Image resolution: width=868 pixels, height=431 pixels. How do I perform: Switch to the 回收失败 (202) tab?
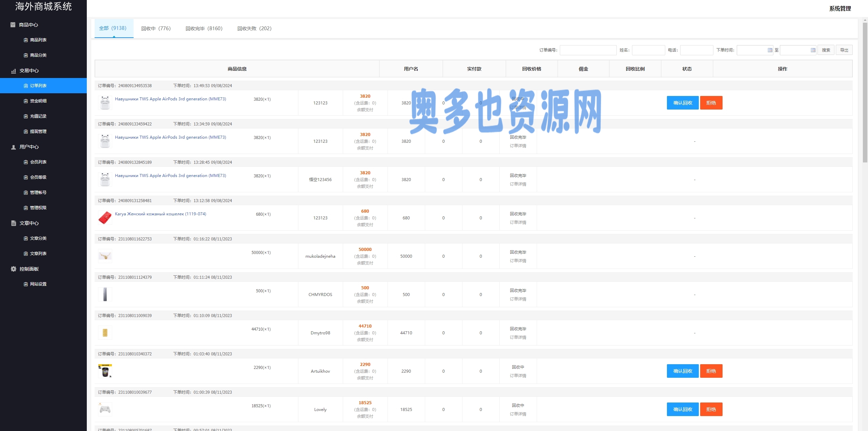click(x=254, y=28)
